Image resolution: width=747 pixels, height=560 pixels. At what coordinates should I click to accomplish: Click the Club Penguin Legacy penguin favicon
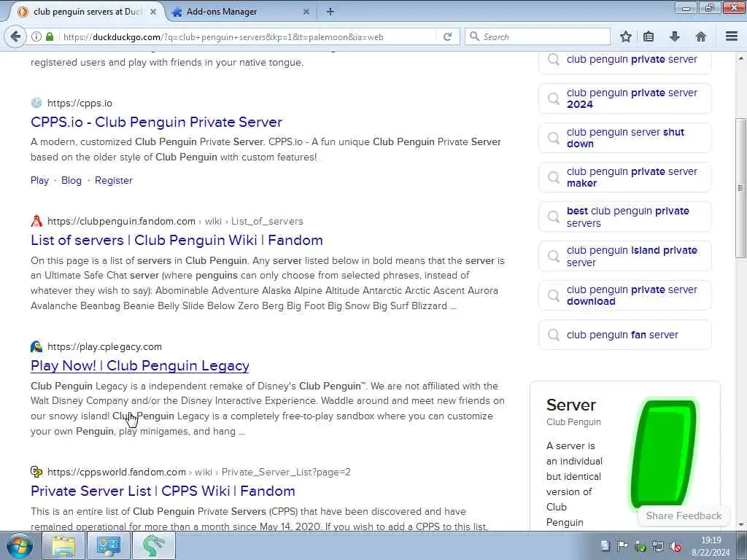tap(36, 346)
